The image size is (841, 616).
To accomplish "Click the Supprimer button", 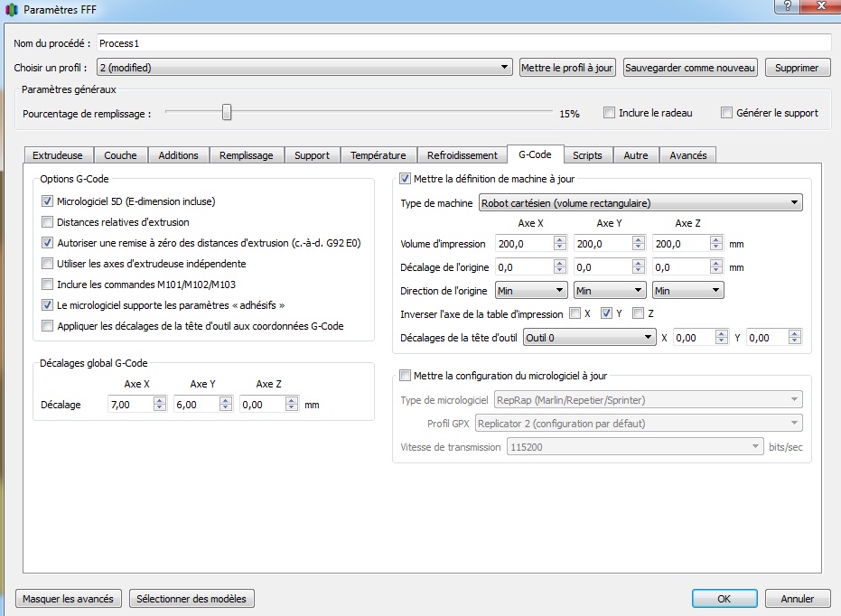I will (798, 68).
